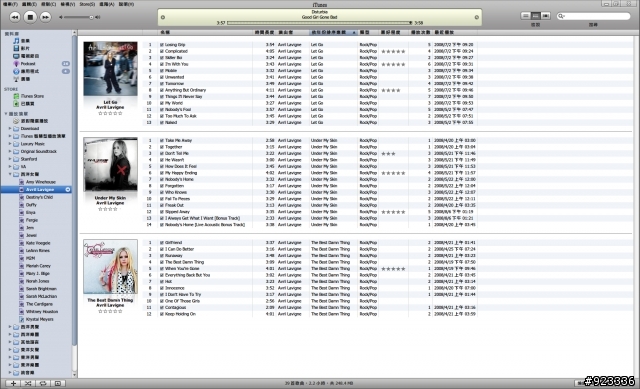This screenshot has height=389, width=640.
Task: Skip to the next track
Action: point(45,17)
